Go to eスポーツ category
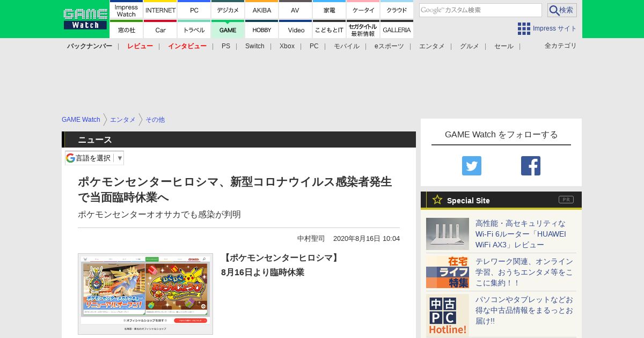 point(389,46)
